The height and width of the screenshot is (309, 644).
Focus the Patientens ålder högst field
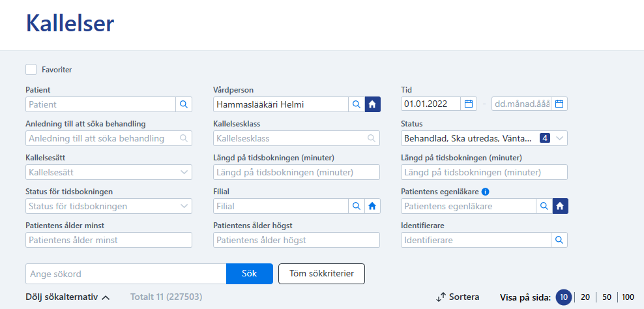(297, 240)
